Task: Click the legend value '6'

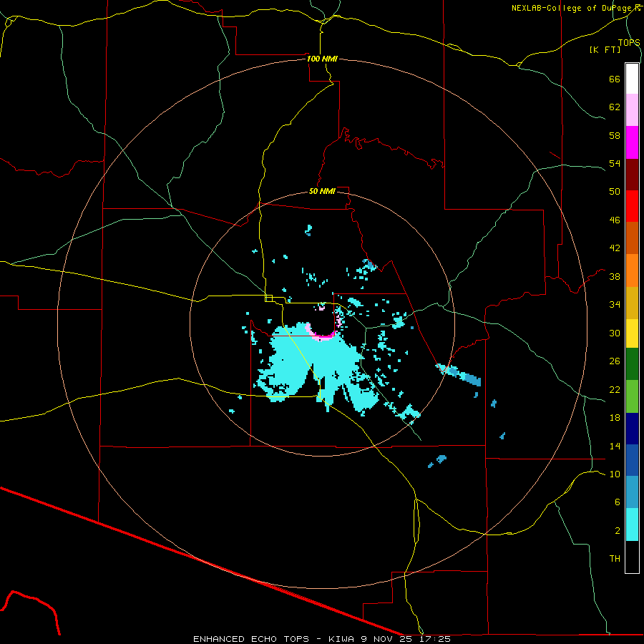Action: tap(618, 502)
